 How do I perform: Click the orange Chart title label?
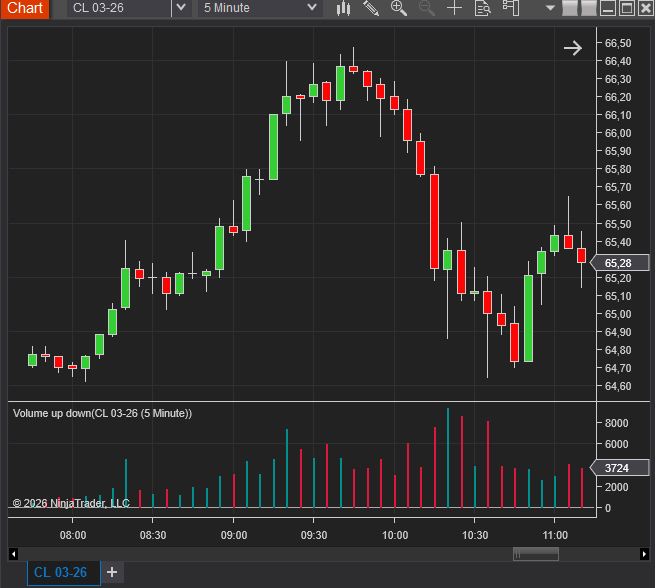point(25,8)
